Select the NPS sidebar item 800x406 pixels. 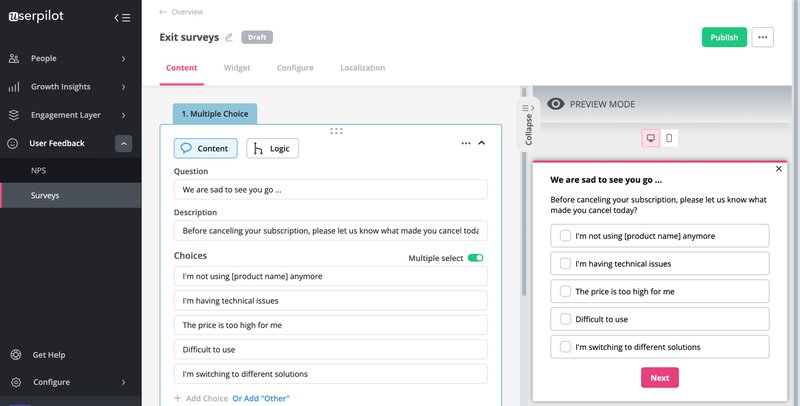click(x=70, y=170)
